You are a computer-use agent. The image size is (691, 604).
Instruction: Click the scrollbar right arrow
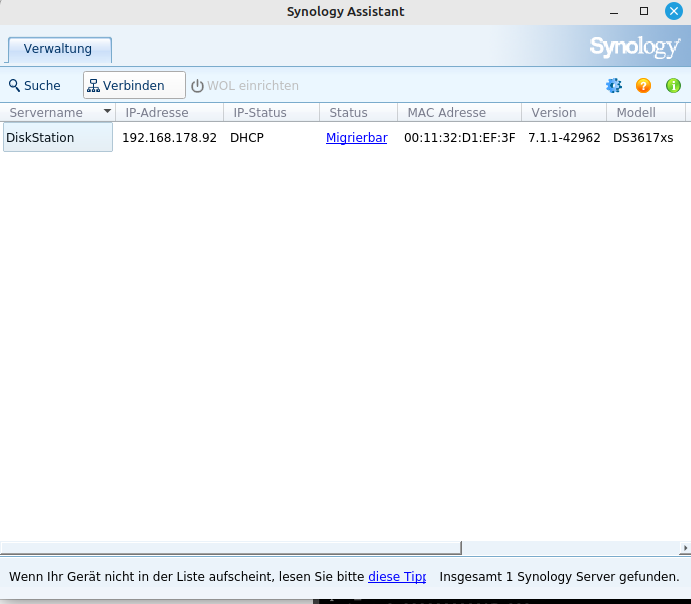(685, 548)
